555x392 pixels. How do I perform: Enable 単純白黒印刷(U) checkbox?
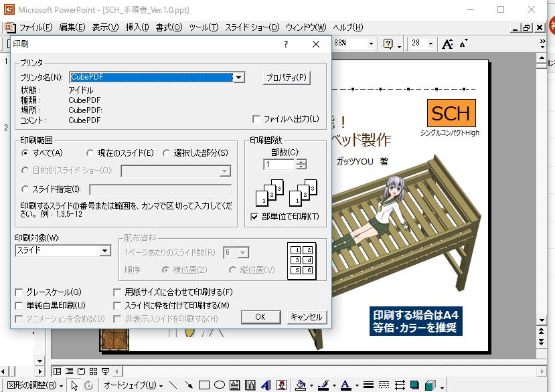[x=19, y=305]
